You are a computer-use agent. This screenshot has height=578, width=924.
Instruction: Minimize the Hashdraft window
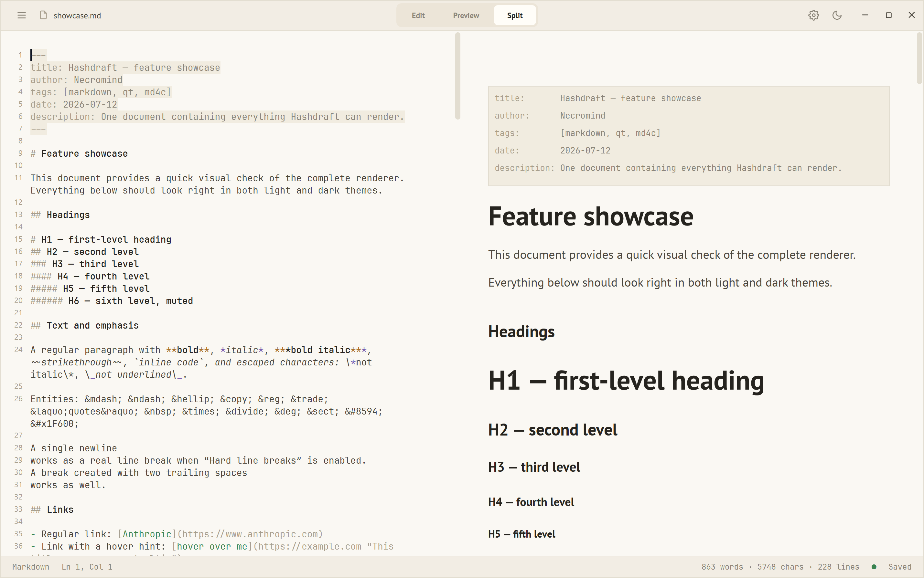pyautogui.click(x=865, y=15)
